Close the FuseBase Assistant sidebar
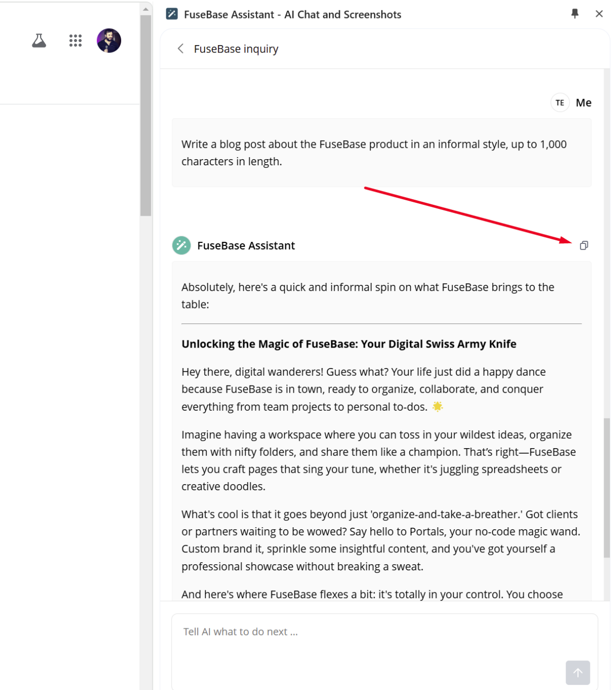The image size is (616, 690). coord(599,14)
